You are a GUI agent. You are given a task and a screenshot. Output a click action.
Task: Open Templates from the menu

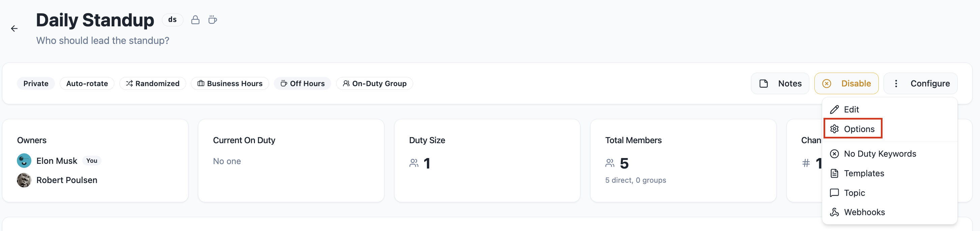click(864, 174)
